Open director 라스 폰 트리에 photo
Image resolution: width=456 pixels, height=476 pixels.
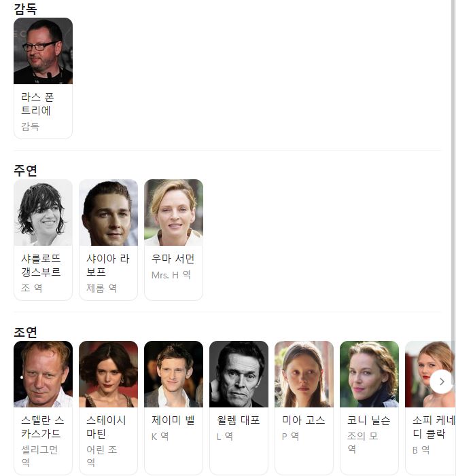click(43, 51)
